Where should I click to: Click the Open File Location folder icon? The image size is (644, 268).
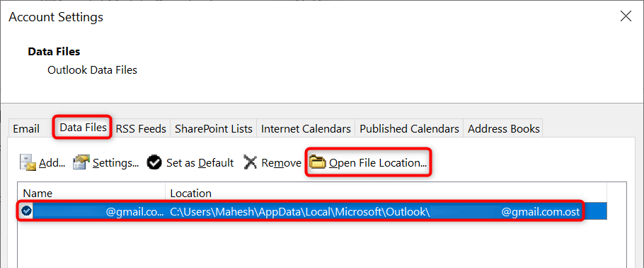click(317, 162)
